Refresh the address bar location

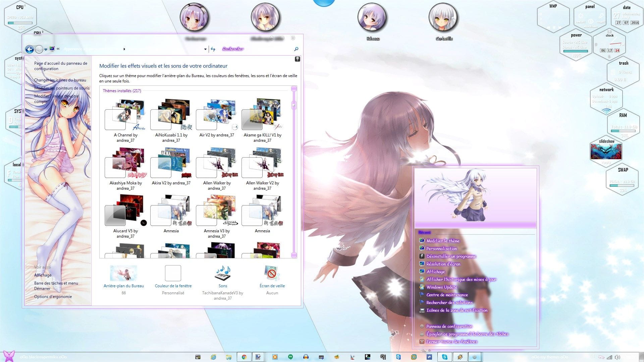(x=213, y=49)
